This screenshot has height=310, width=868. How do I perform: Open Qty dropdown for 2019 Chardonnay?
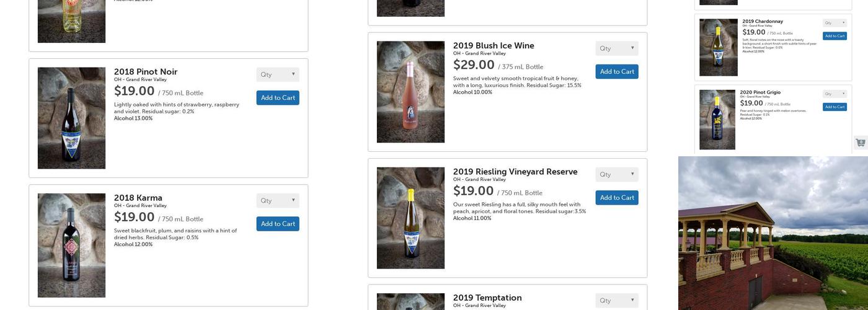[835, 23]
